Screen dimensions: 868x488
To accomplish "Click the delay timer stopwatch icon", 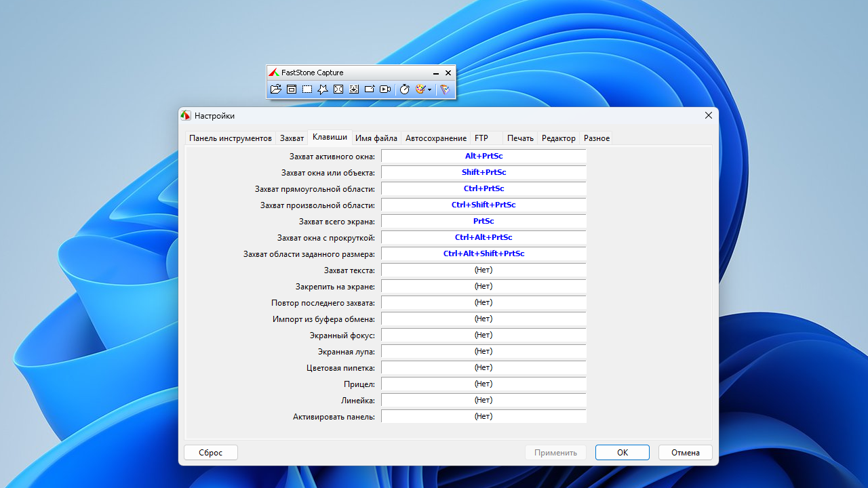I will pos(404,89).
